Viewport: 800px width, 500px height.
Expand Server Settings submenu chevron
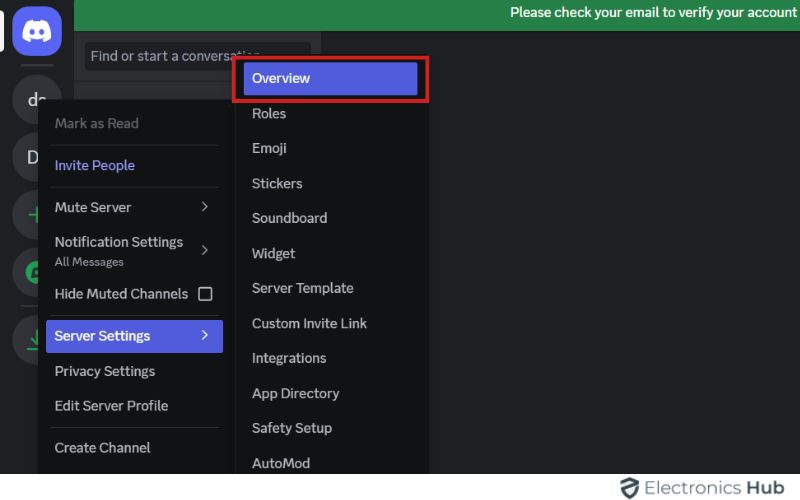(205, 335)
